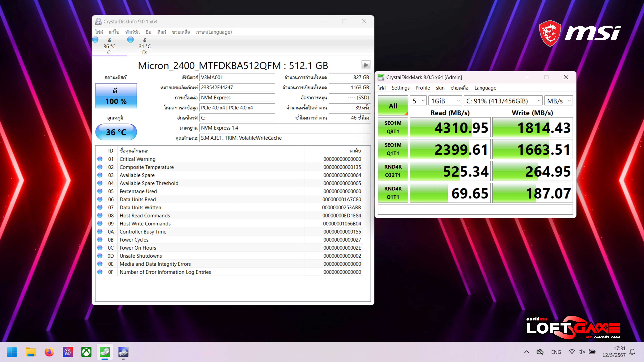Change the MB/s unit dropdown
This screenshot has height=362, width=644.
click(x=558, y=101)
